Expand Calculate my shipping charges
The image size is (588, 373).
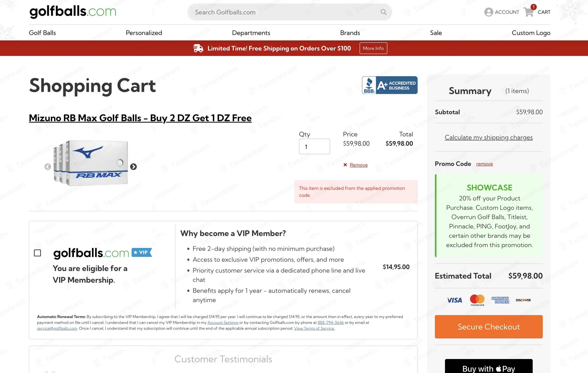click(x=488, y=137)
